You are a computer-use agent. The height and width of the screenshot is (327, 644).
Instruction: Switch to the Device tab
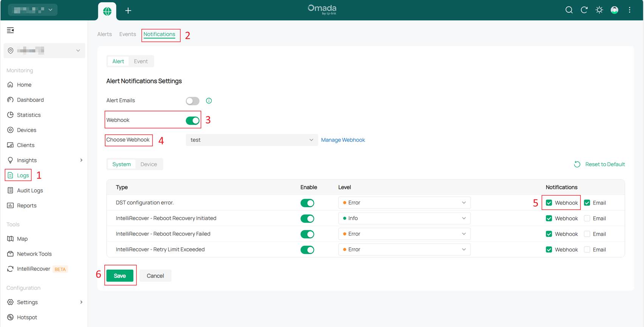click(149, 164)
